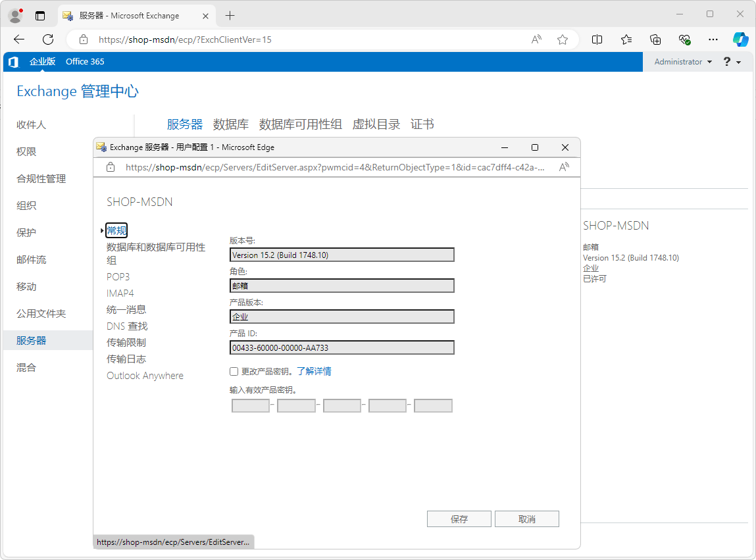Open the 数据库可用性组 tab
This screenshot has height=560, width=756.
click(x=301, y=124)
